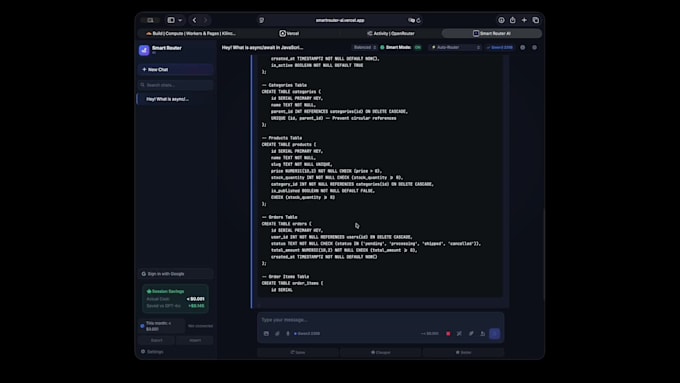The image size is (680, 383).
Task: Click the Session Savings card
Action: [x=175, y=298]
